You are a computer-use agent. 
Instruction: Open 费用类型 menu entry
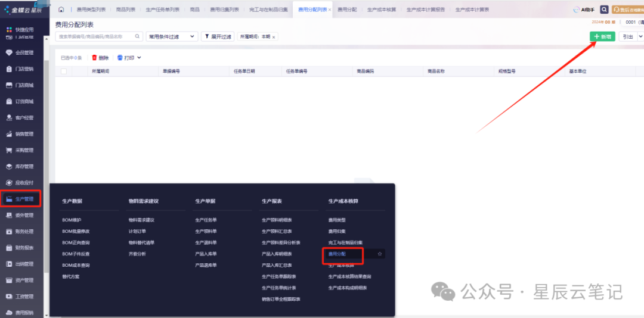pyautogui.click(x=337, y=220)
